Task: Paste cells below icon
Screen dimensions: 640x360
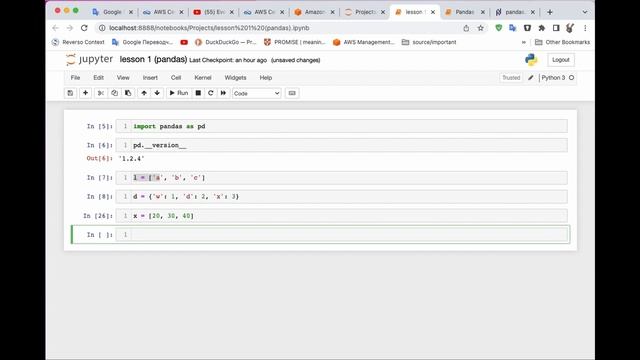Action: [128, 93]
